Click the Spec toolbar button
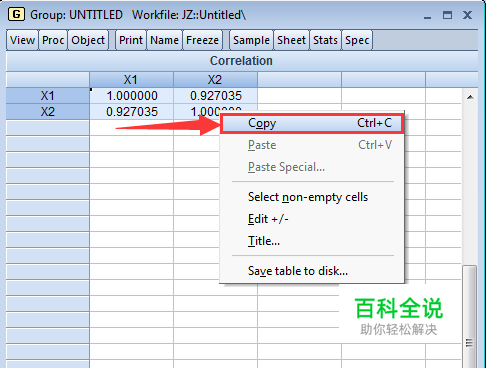Image resolution: width=486 pixels, height=368 pixels. point(357,40)
